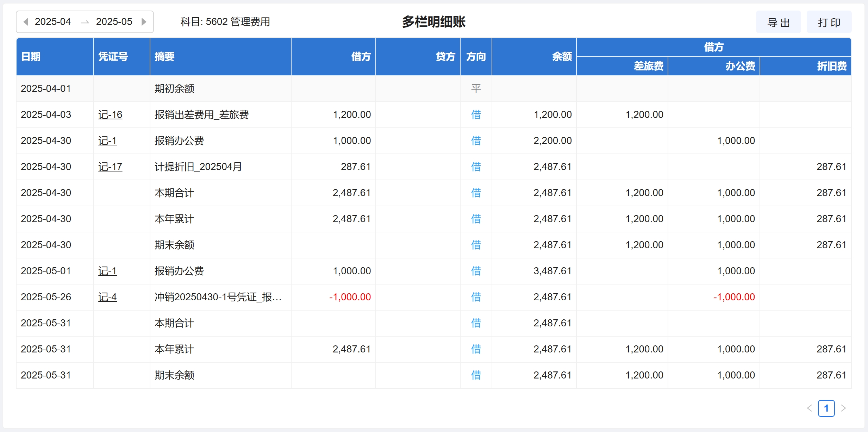Click the 折旧费 column header
The image size is (868, 432).
click(831, 66)
